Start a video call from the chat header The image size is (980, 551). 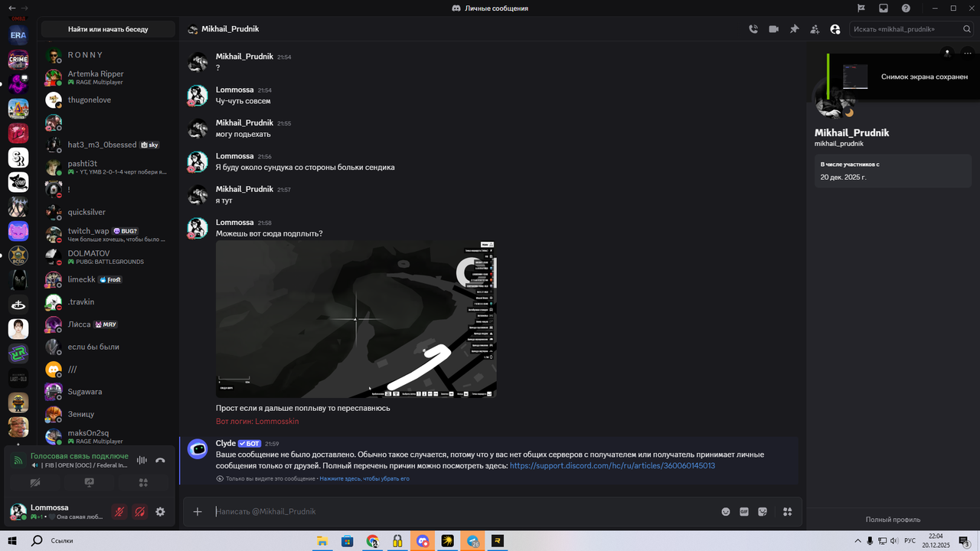774,28
